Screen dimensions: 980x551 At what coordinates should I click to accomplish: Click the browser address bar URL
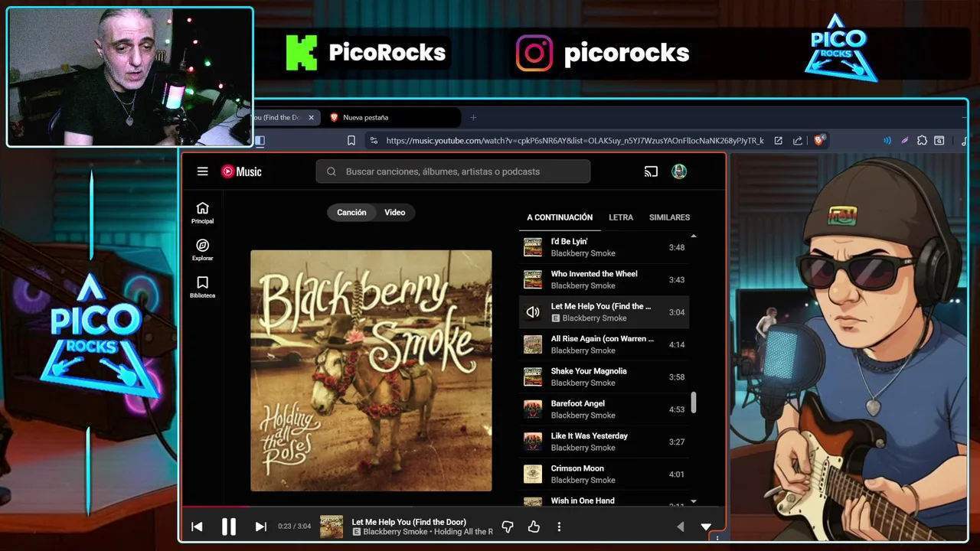[575, 141]
